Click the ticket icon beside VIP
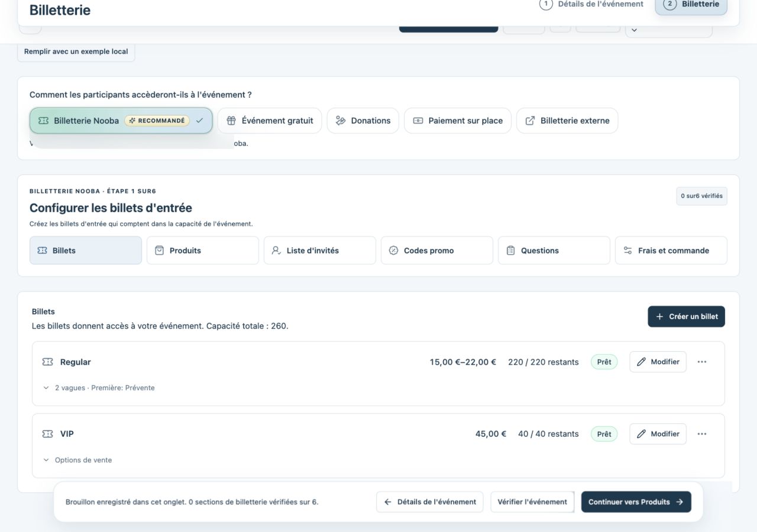Screen dimensions: 757x532 click(x=47, y=434)
